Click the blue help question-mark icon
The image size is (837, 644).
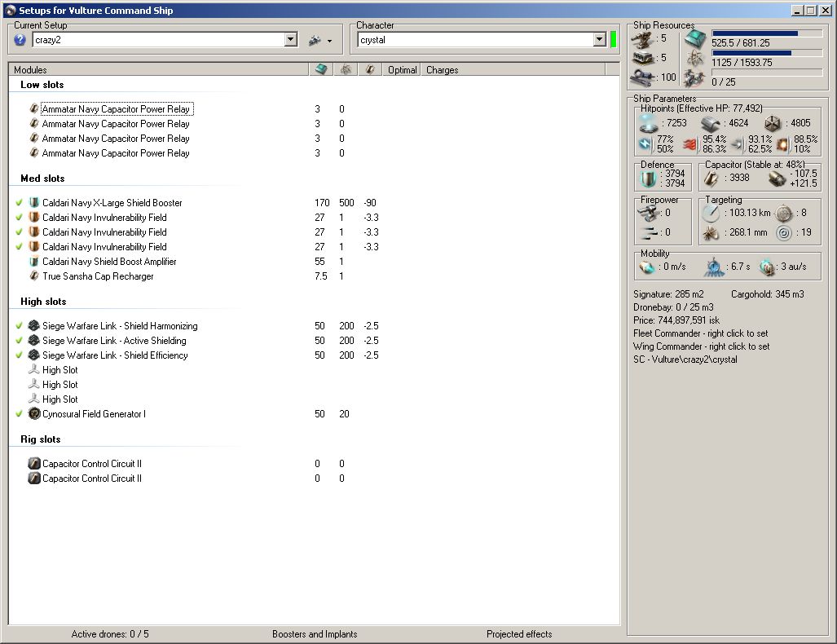click(20, 39)
